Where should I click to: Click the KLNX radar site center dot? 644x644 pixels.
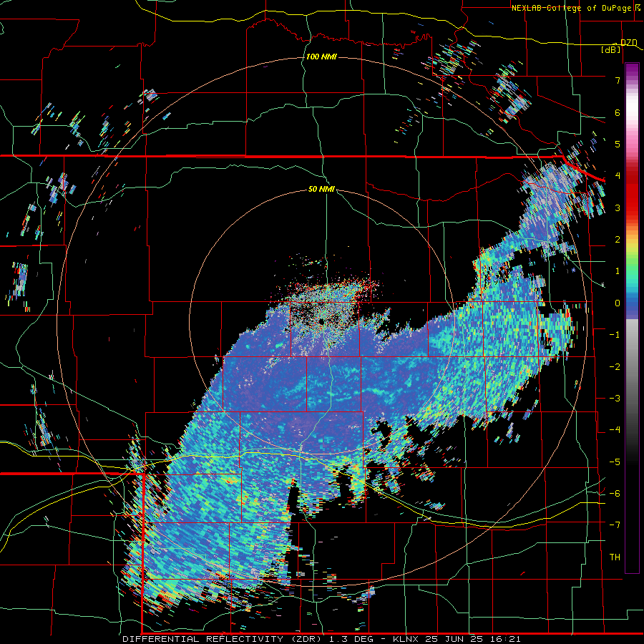pyautogui.click(x=321, y=321)
